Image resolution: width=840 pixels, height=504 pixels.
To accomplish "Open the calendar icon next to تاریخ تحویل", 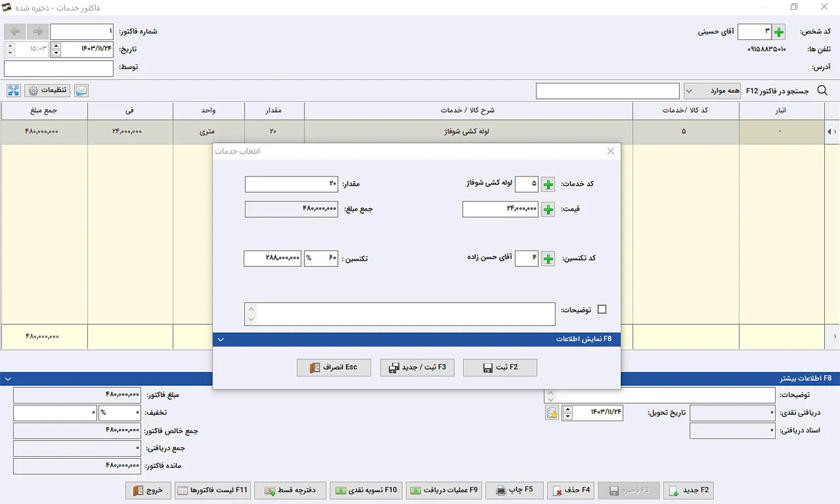I will point(552,413).
